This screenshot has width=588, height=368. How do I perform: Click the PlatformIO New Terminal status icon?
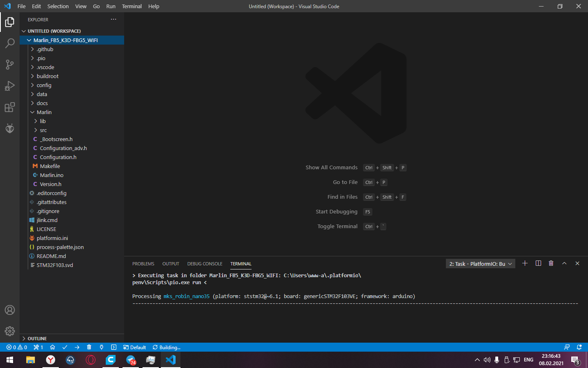point(114,347)
